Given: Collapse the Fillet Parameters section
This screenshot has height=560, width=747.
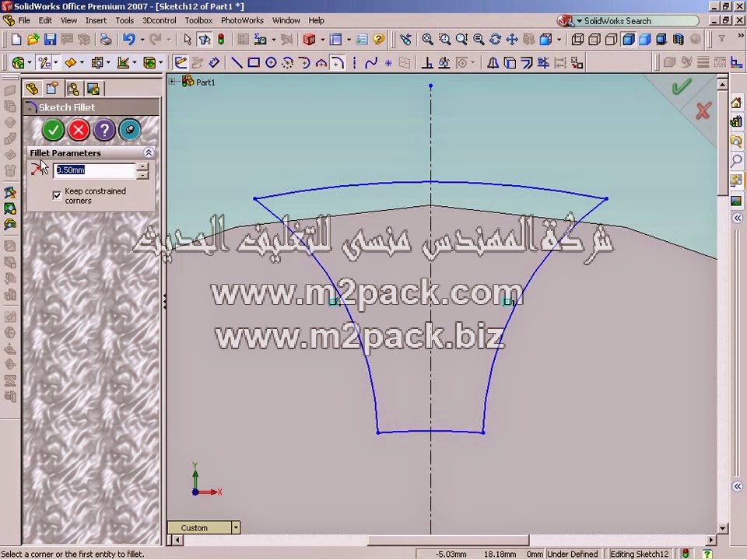Looking at the screenshot, I should 149,152.
